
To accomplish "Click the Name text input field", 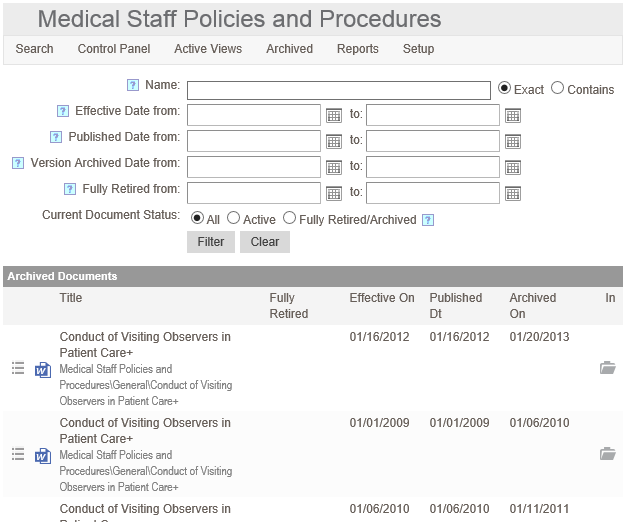I will click(338, 90).
